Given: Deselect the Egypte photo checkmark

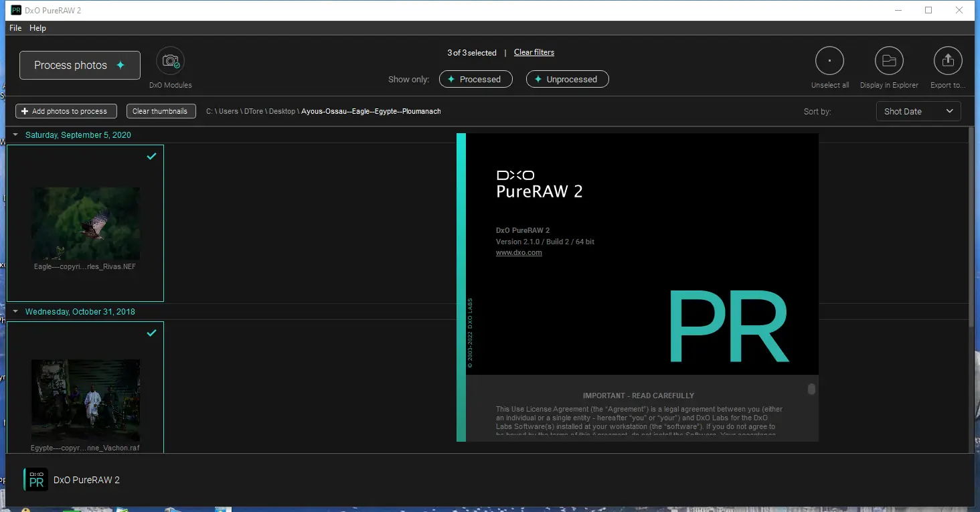Looking at the screenshot, I should coord(152,333).
